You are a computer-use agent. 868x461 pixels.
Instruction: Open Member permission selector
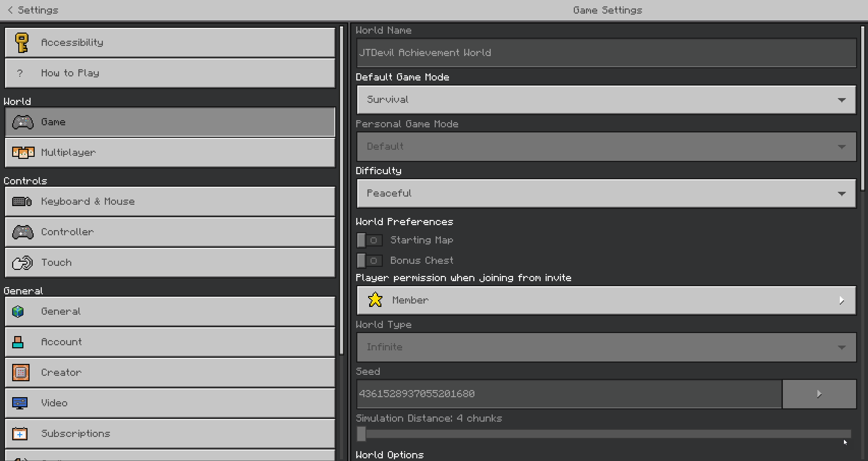pos(606,300)
